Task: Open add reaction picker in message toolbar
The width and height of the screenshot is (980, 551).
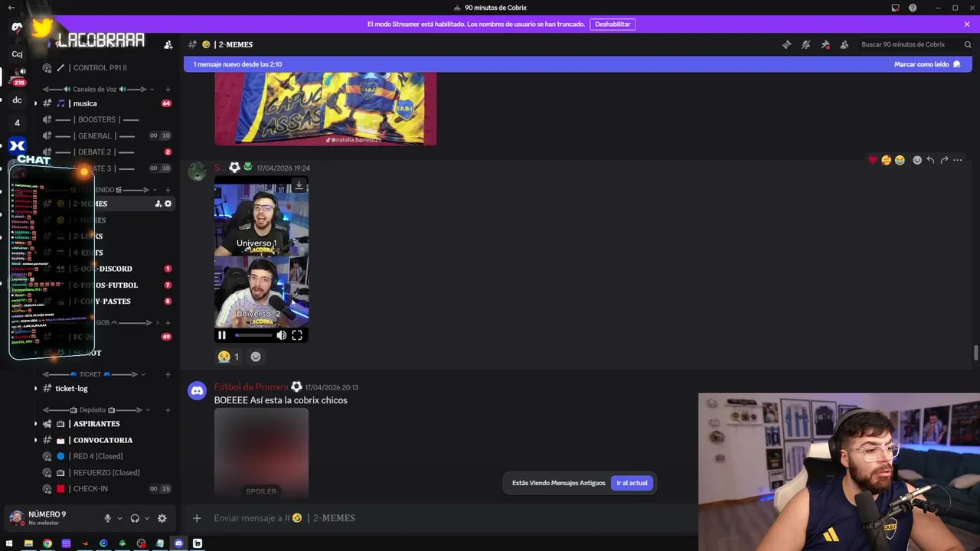Action: click(917, 160)
